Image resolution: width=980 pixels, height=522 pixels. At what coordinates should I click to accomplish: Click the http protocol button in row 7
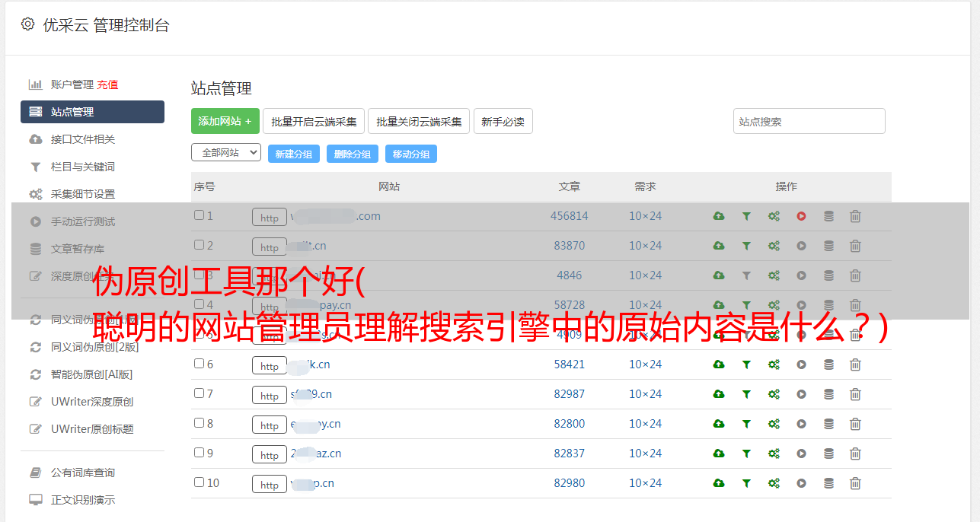270,396
